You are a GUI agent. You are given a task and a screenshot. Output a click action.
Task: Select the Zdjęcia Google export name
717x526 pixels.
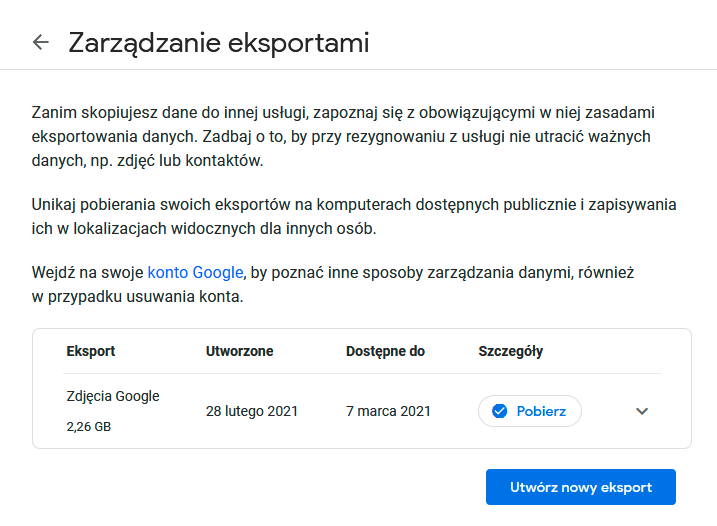click(113, 396)
